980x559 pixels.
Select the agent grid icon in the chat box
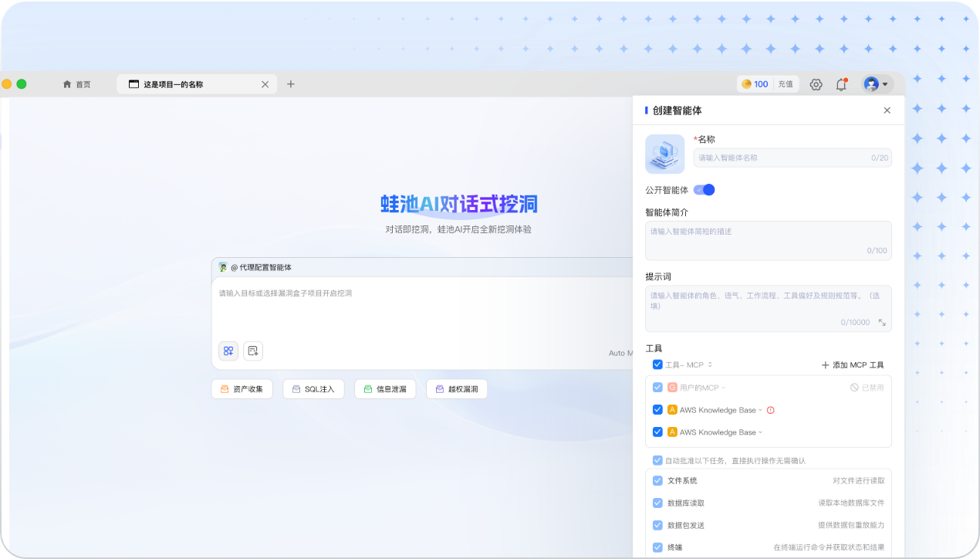coord(228,351)
